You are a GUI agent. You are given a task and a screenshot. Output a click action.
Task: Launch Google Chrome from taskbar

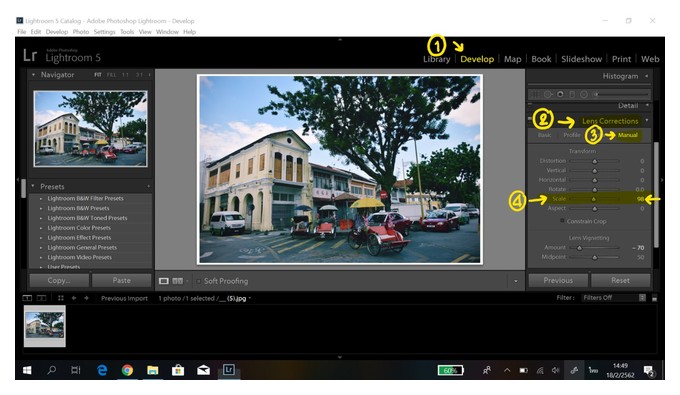click(x=127, y=370)
